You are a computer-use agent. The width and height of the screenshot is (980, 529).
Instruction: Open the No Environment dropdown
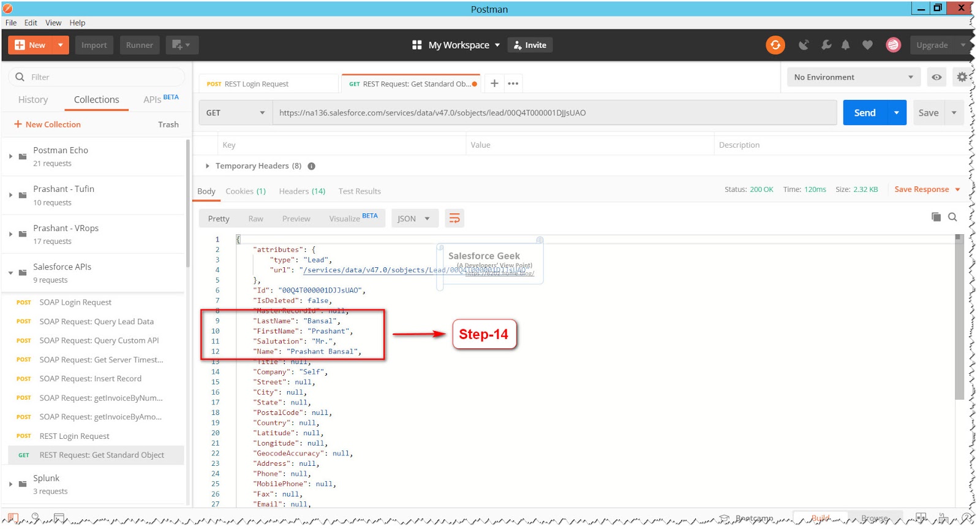(x=854, y=77)
